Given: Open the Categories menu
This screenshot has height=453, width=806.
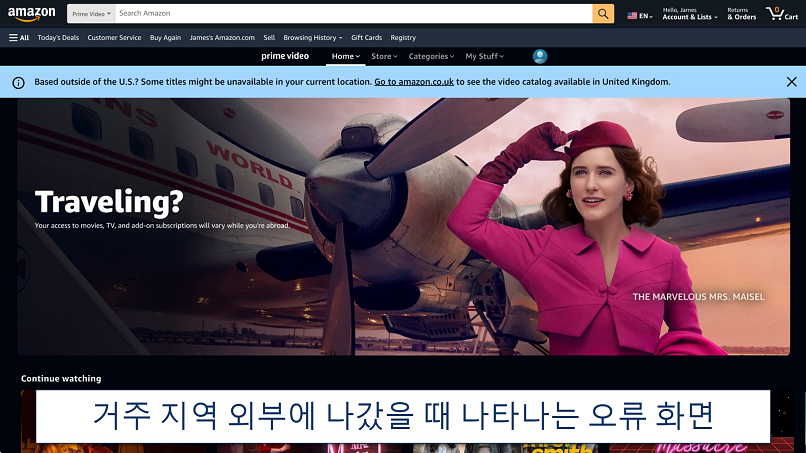Looking at the screenshot, I should 431,56.
